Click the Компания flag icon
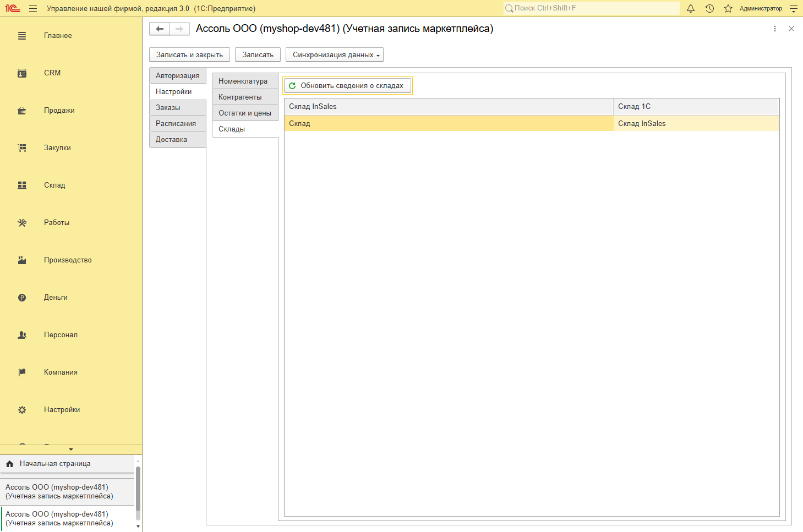 tap(22, 372)
